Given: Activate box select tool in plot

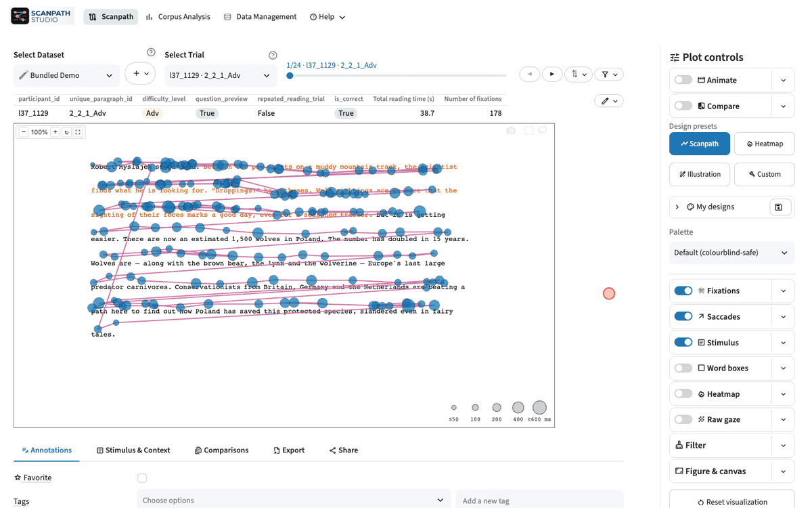Looking at the screenshot, I should coord(528,131).
